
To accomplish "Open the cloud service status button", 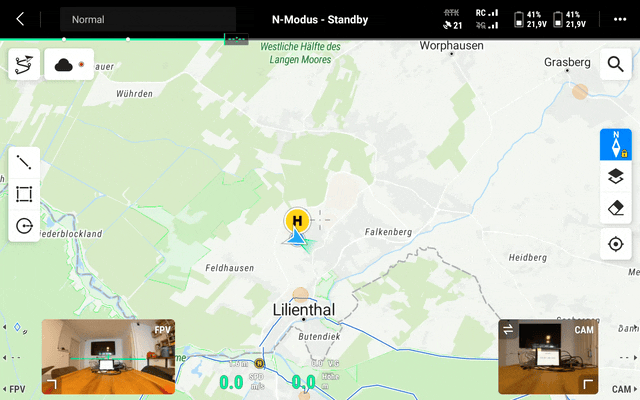I will 69,64.
